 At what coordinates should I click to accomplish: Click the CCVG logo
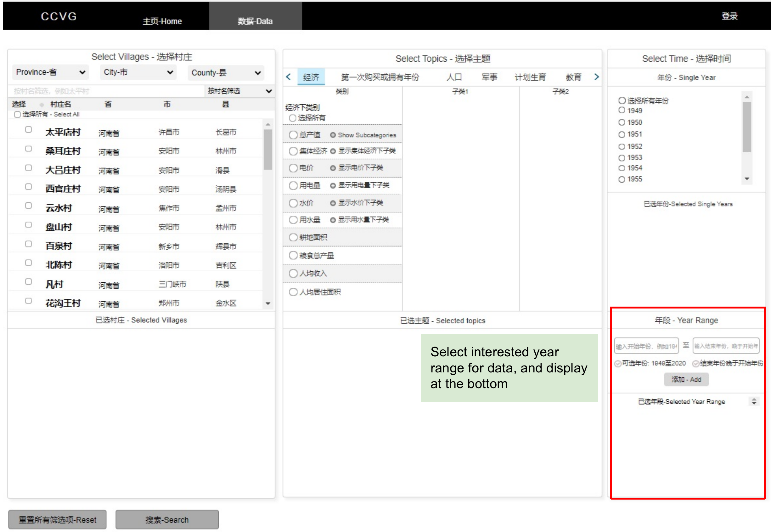tap(59, 16)
